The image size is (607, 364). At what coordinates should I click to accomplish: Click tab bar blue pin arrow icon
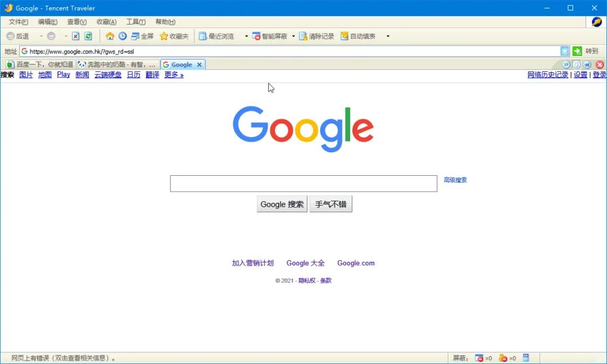click(587, 65)
